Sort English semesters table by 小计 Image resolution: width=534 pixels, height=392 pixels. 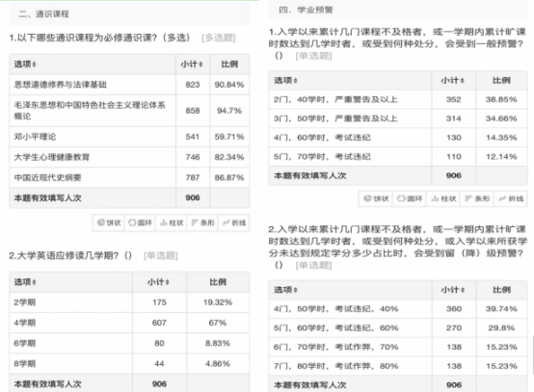158,282
